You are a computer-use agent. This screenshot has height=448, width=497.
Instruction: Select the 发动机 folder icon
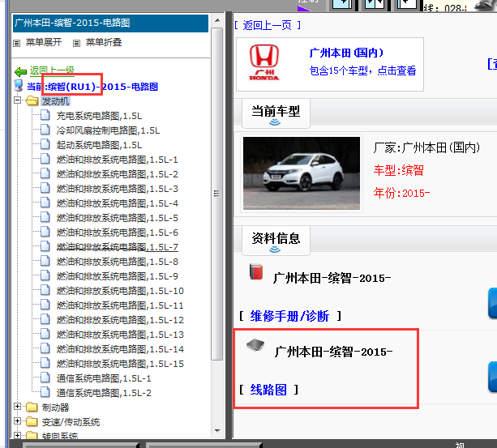pos(32,101)
